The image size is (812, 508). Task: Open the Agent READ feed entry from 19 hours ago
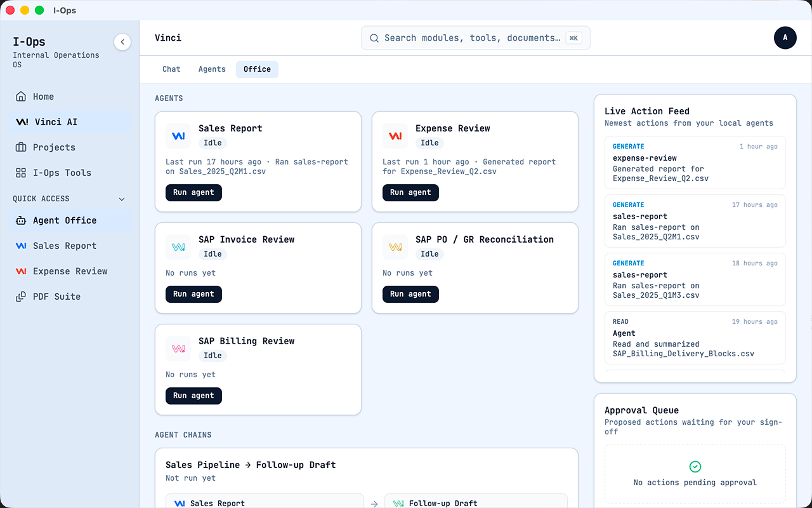(695, 338)
